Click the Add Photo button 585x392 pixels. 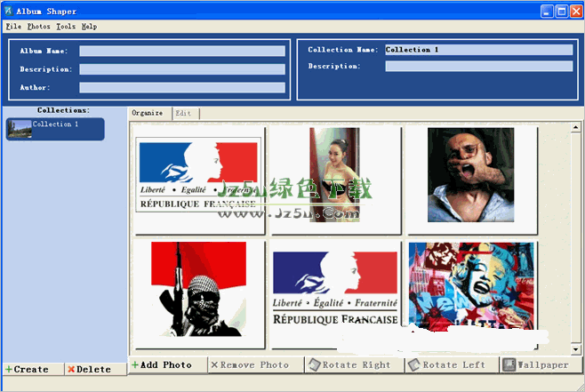[x=167, y=364]
